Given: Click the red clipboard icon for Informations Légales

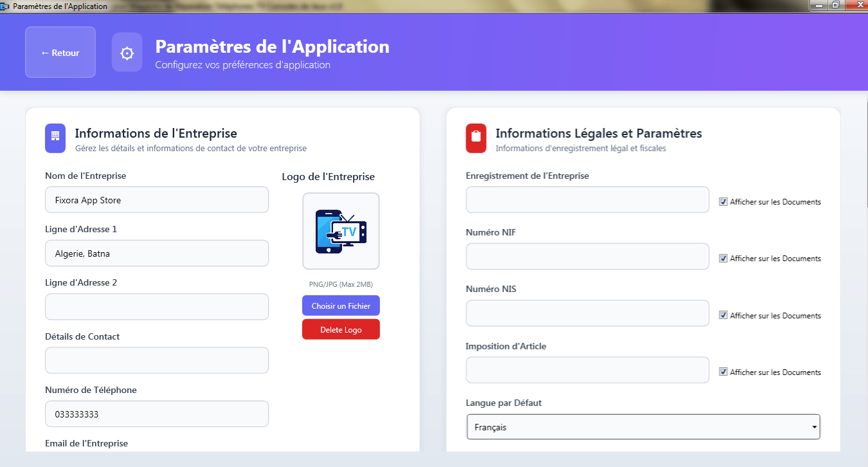Looking at the screenshot, I should pos(476,138).
